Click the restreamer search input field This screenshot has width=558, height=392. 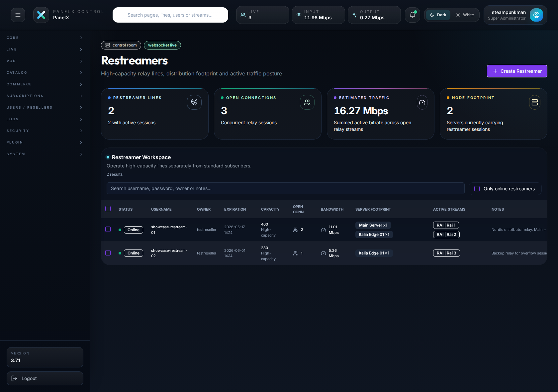pos(285,188)
